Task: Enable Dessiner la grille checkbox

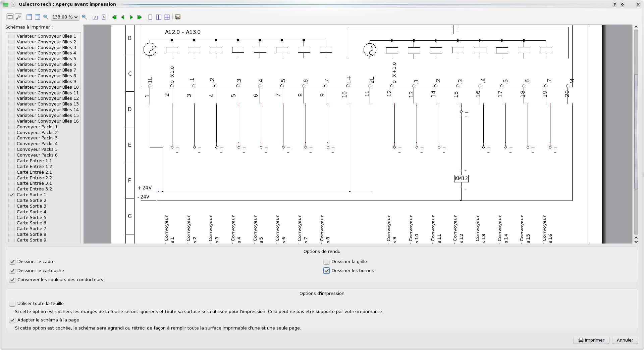Action: pos(327,262)
